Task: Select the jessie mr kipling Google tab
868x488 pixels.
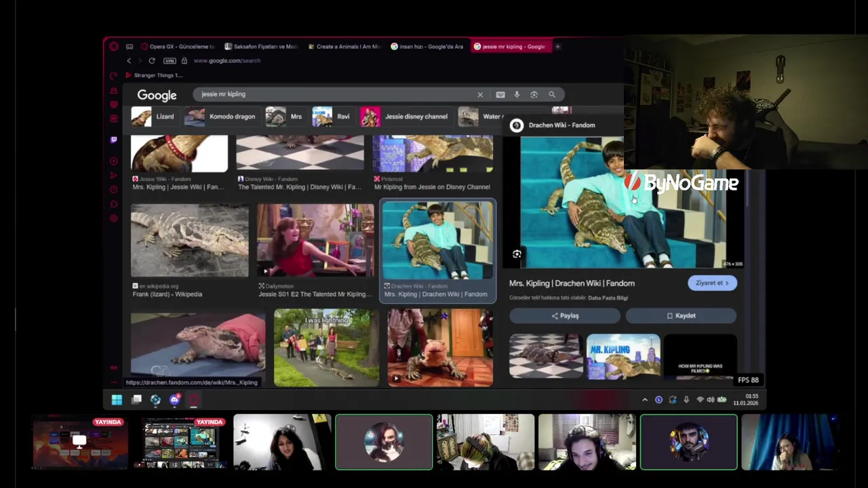Action: point(510,47)
